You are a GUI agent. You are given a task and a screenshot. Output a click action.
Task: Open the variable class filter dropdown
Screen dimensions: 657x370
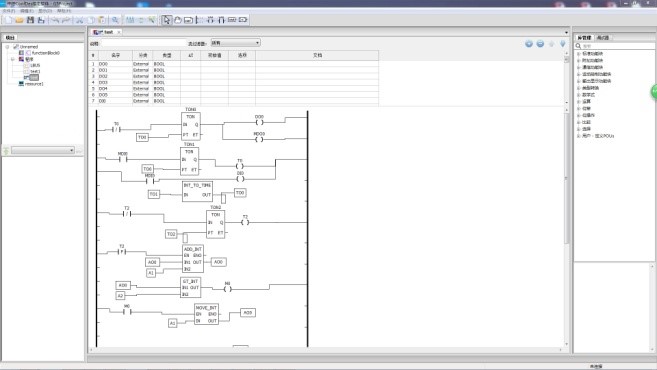coord(235,43)
